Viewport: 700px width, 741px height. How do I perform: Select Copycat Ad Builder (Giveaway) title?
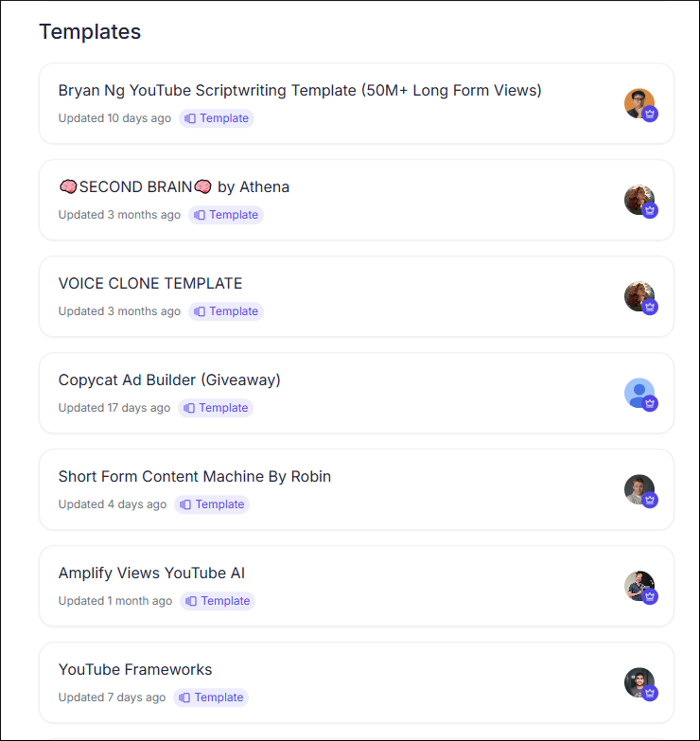(x=169, y=380)
